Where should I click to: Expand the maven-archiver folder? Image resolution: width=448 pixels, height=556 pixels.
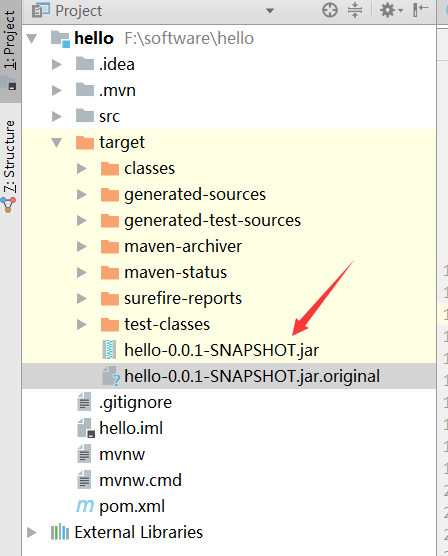82,246
